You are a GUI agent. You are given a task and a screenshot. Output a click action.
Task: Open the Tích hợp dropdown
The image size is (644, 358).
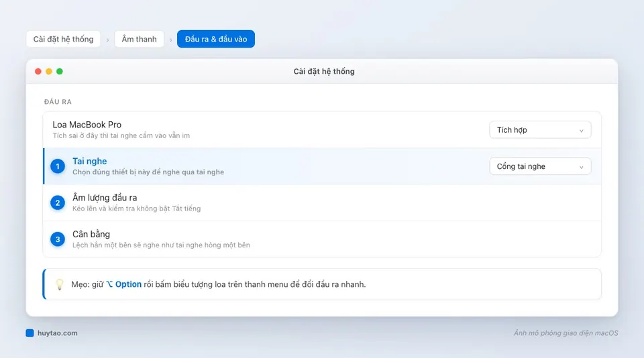point(540,130)
